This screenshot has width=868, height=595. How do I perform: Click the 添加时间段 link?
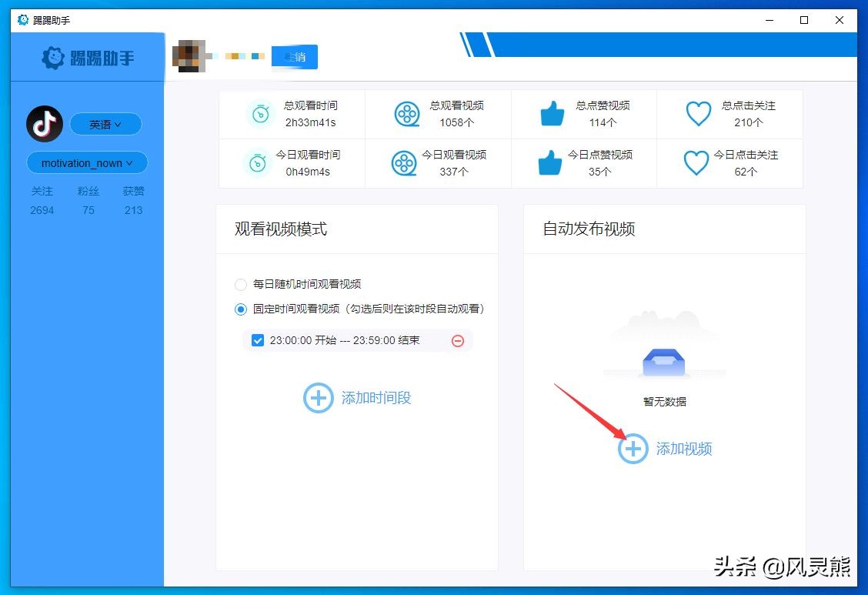pyautogui.click(x=375, y=398)
